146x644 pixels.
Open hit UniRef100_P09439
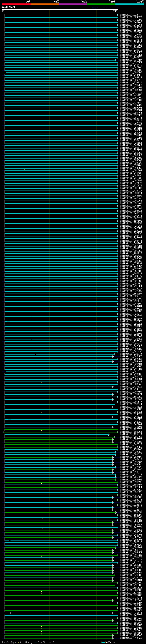coord(131,37)
